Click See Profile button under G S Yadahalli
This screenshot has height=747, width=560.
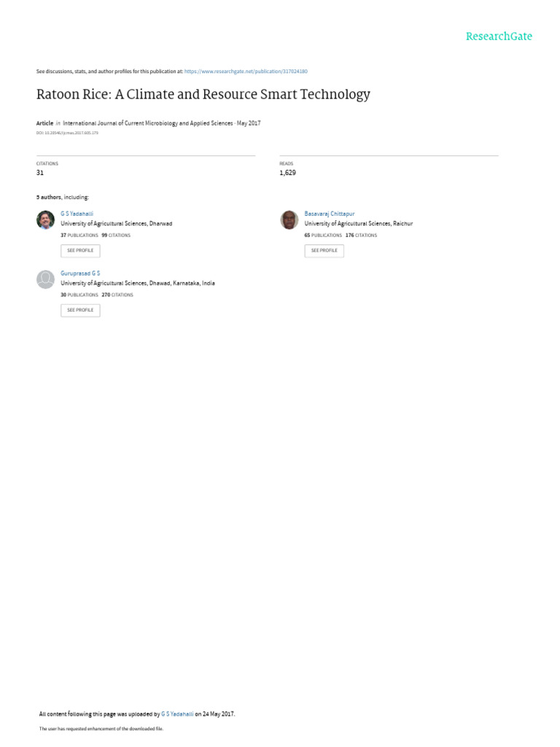click(80, 251)
